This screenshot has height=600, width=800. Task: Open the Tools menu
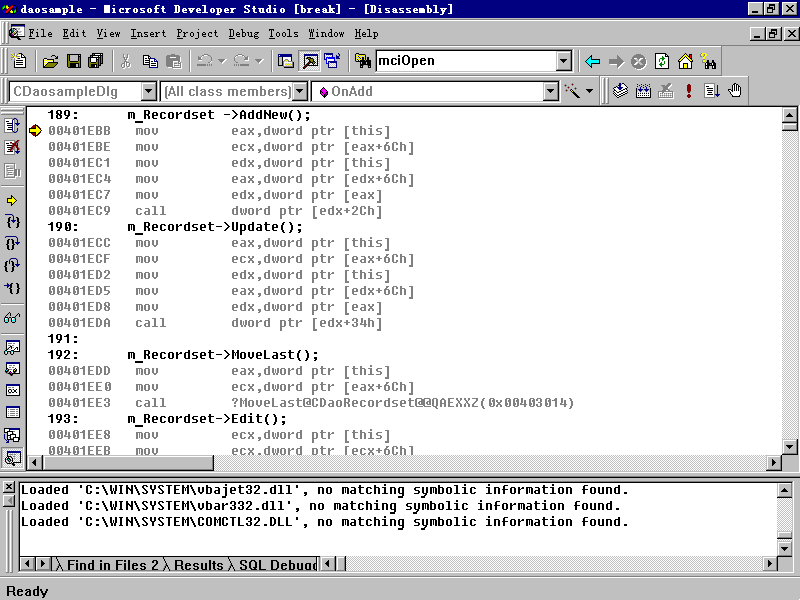(x=284, y=34)
